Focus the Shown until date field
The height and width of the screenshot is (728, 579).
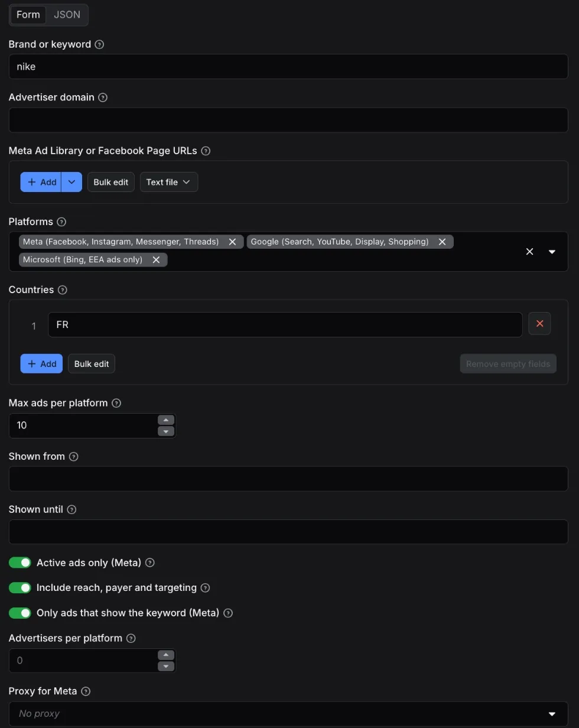click(288, 532)
